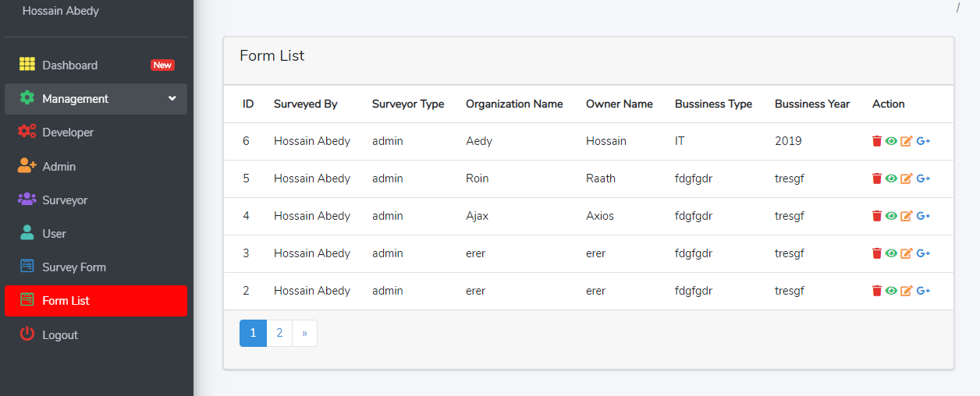Click Google Plus icon for Ajax row

[x=923, y=216]
